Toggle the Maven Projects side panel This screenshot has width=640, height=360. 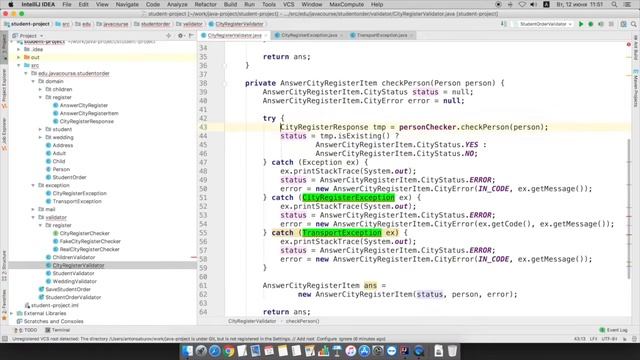(x=636, y=88)
